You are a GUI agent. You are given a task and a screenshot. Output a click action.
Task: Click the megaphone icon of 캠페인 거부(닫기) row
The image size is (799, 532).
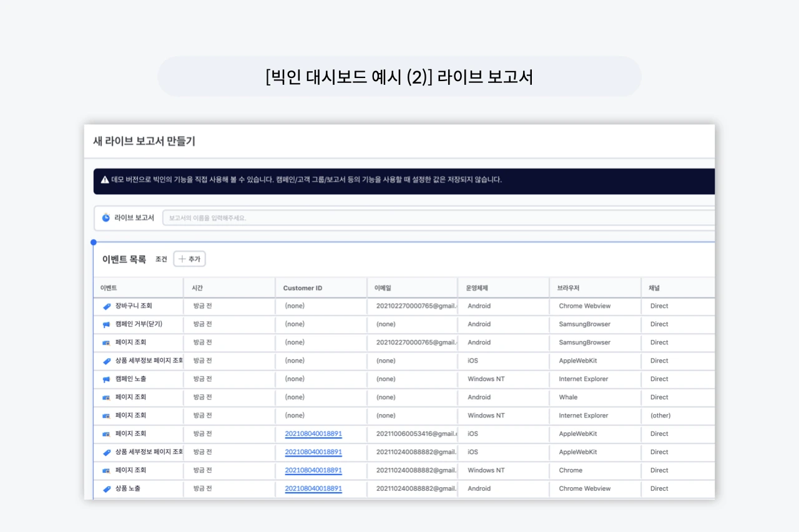click(x=107, y=324)
